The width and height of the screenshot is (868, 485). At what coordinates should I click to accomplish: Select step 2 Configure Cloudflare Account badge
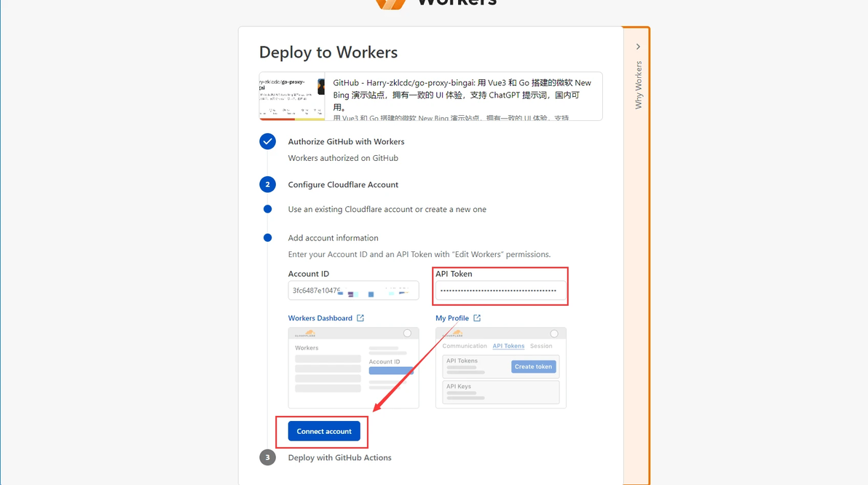[x=267, y=184]
